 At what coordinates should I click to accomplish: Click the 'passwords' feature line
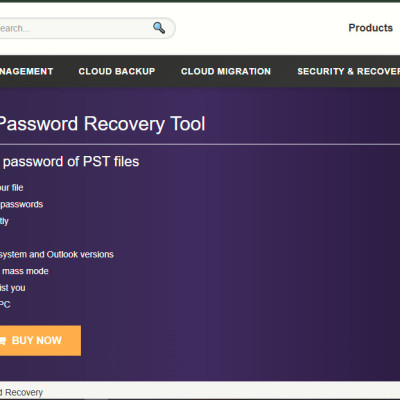click(22, 204)
